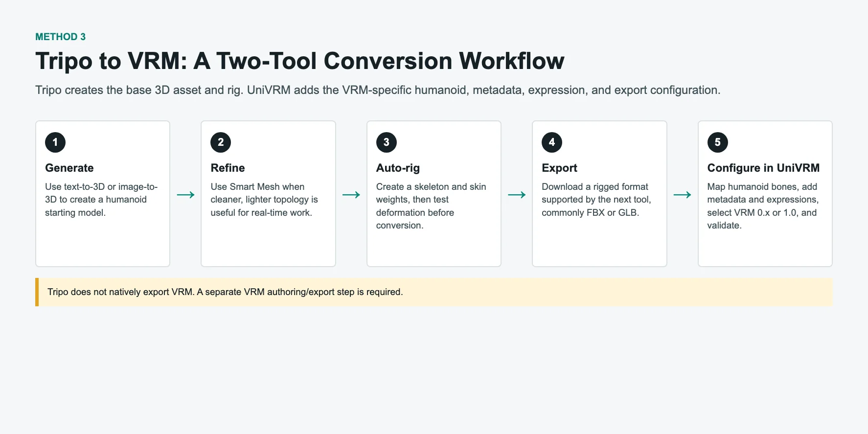Click the step 2 number badge

(x=221, y=142)
